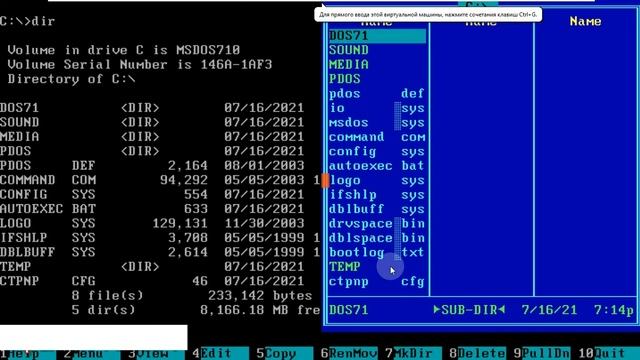Select file command.com in the panel
The width and height of the screenshot is (640, 360).
coord(377,137)
